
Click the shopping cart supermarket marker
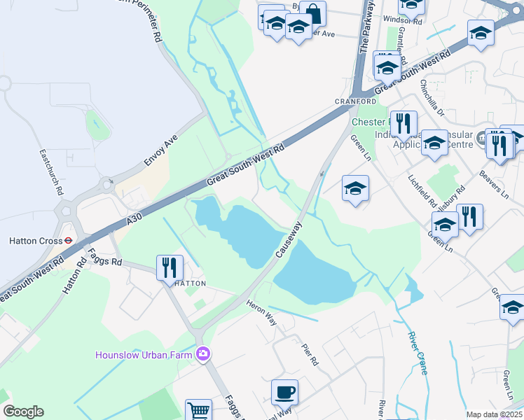point(198,410)
